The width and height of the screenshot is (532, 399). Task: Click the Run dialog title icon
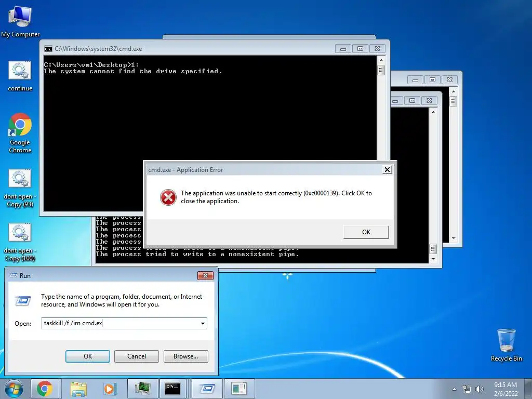click(x=14, y=275)
